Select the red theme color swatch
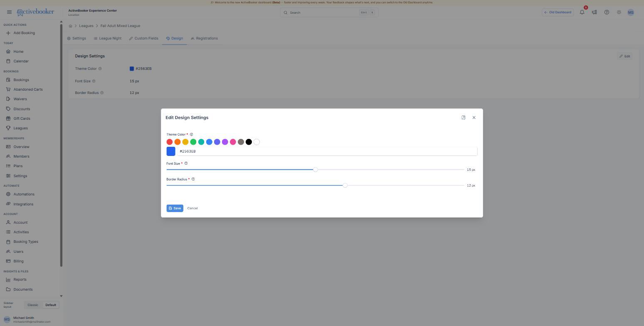Image resolution: width=644 pixels, height=326 pixels. coord(170,142)
